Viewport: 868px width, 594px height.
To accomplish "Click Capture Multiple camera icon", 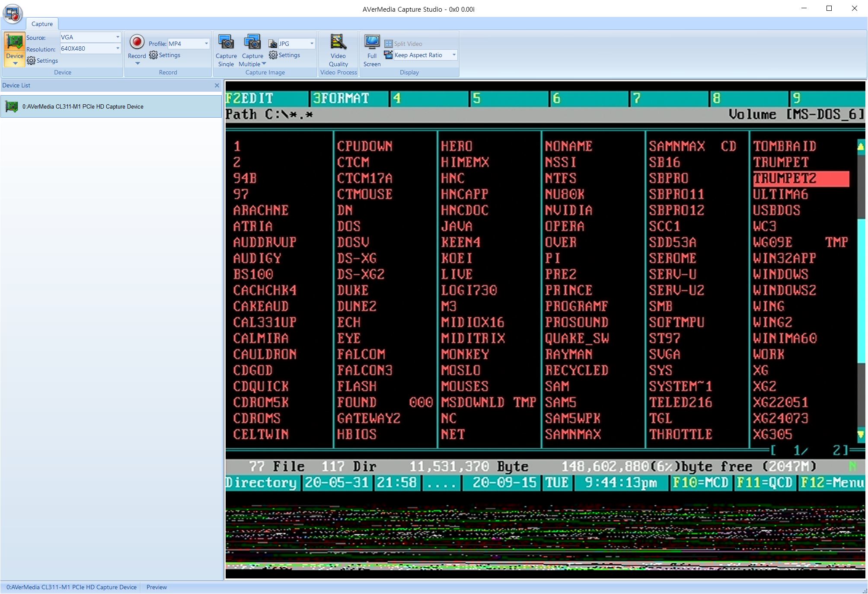I will 252,42.
